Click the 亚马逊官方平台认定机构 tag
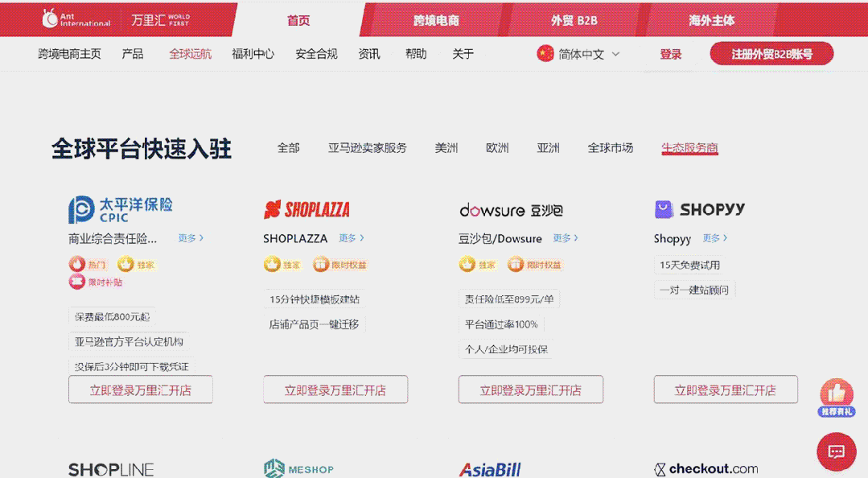Image resolution: width=868 pixels, height=478 pixels. [129, 342]
